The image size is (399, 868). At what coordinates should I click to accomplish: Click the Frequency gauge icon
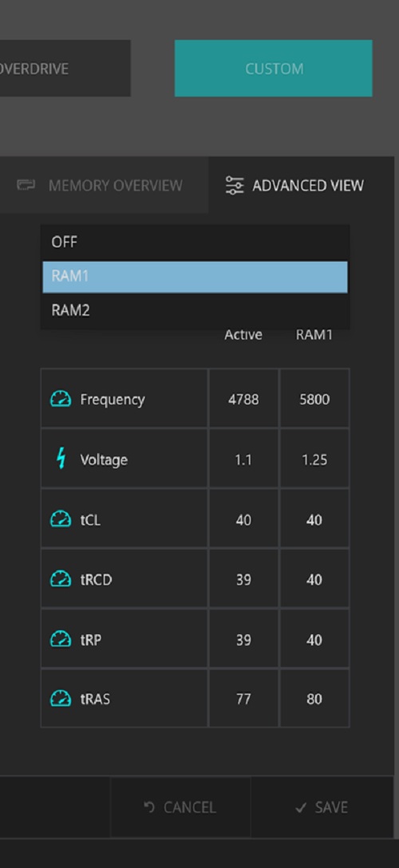coord(61,399)
